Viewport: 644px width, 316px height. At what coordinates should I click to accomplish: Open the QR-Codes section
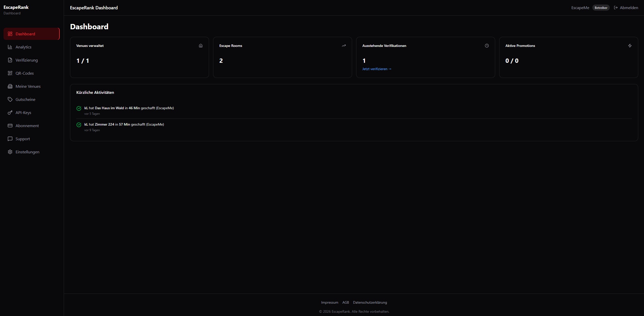[x=25, y=73]
